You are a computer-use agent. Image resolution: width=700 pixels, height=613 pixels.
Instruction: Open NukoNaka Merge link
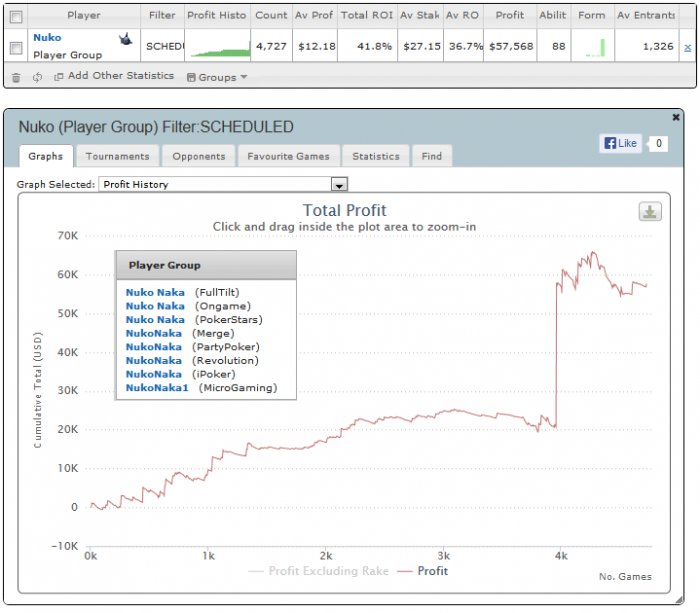(x=154, y=334)
